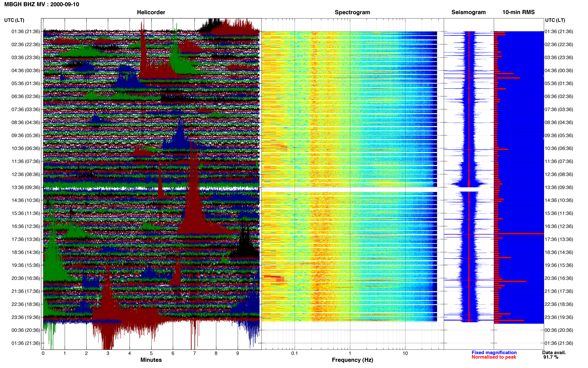Click the 'Minutes' axis label
This screenshot has height=368, width=588.
[151, 360]
